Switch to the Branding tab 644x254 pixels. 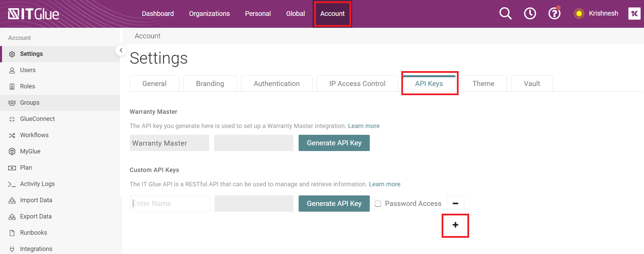point(210,84)
